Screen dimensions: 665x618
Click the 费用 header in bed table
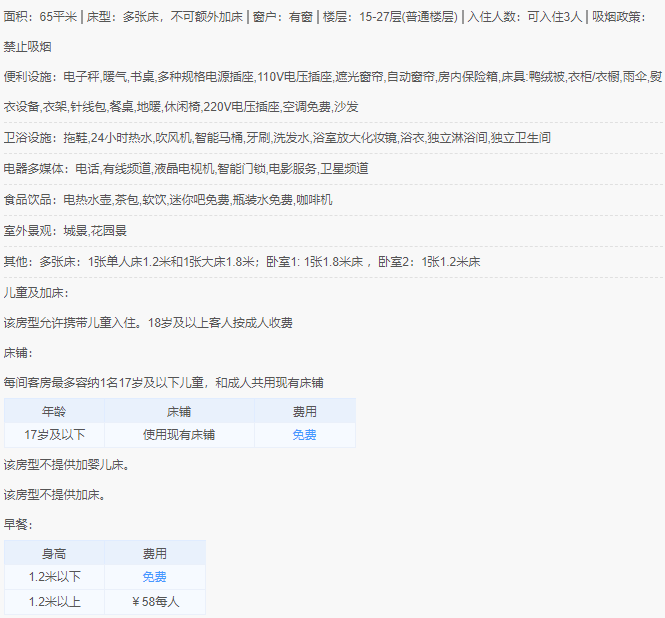pos(304,411)
